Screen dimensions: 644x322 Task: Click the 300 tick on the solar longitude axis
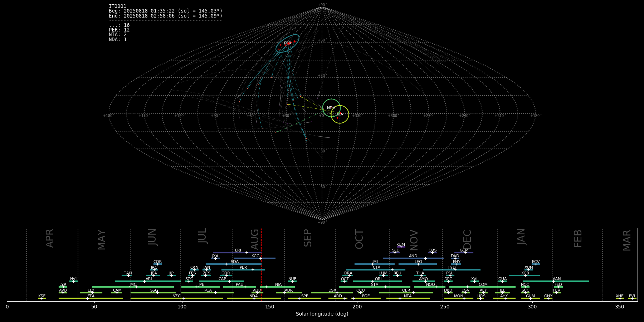(532, 307)
